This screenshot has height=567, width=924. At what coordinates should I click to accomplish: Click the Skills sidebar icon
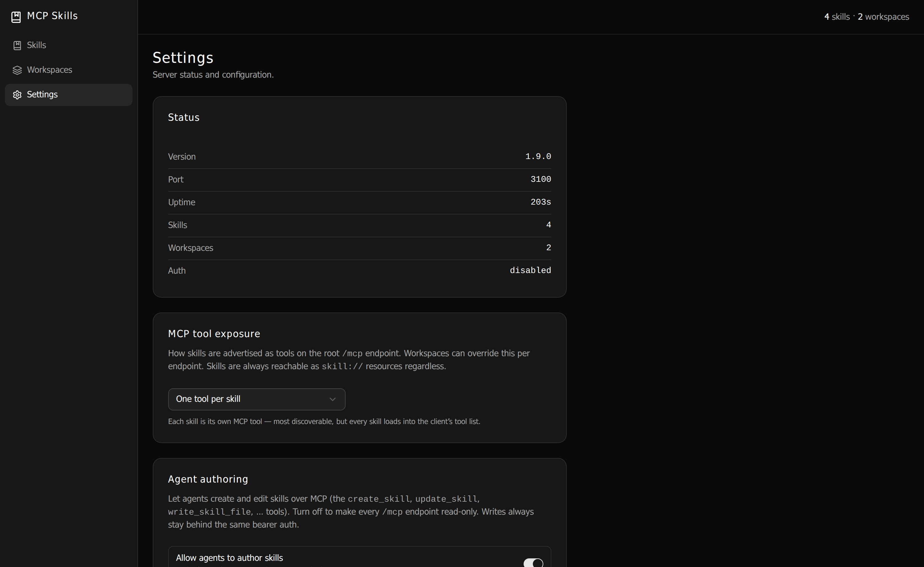[17, 45]
